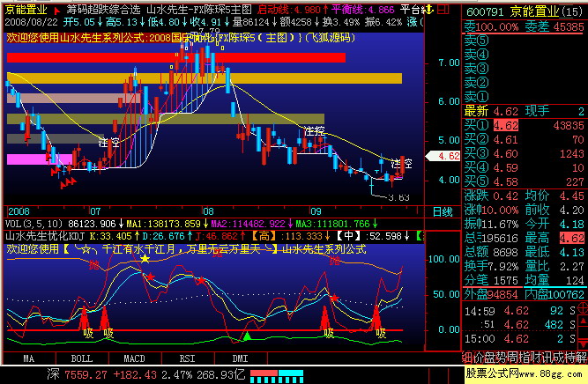This screenshot has height=384, width=588.
Task: Click the 14:59 tick trade row
Action: click(520, 311)
